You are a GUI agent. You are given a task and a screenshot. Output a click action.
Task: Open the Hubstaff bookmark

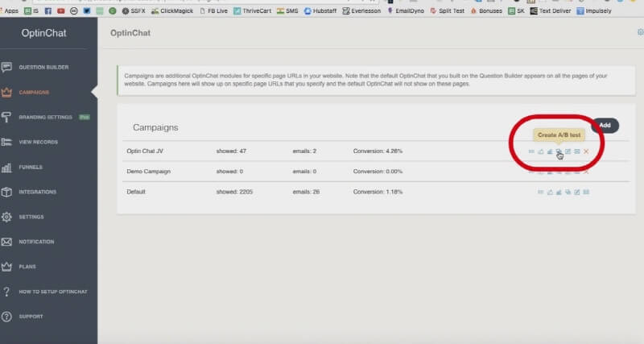[x=320, y=11]
